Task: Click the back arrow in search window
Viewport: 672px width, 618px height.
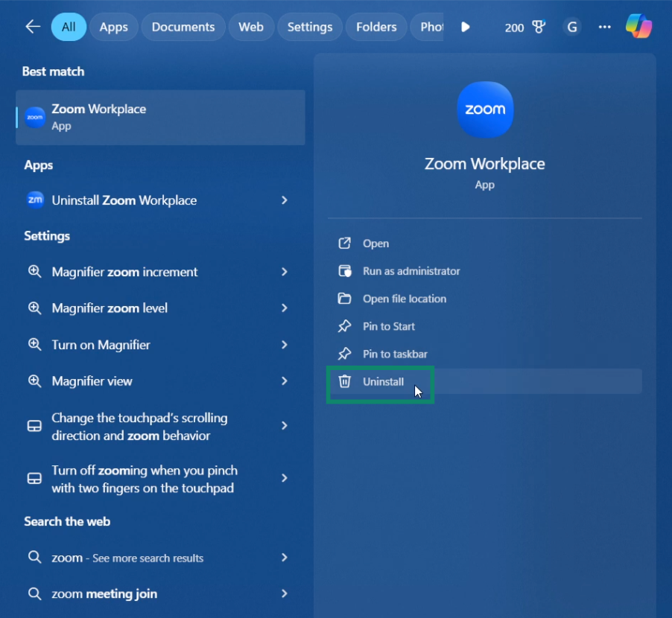Action: tap(32, 26)
